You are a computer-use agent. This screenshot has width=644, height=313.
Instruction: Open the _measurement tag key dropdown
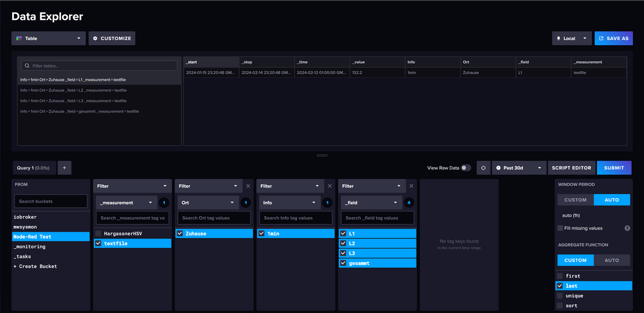coord(126,202)
